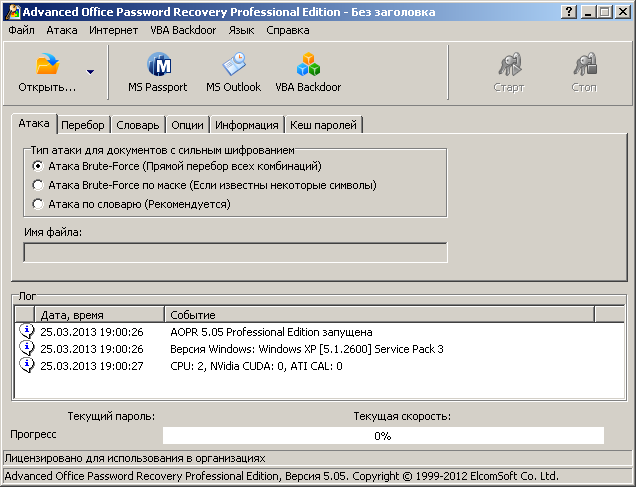Open the MS Passport tool
This screenshot has width=636, height=487.
tap(158, 72)
